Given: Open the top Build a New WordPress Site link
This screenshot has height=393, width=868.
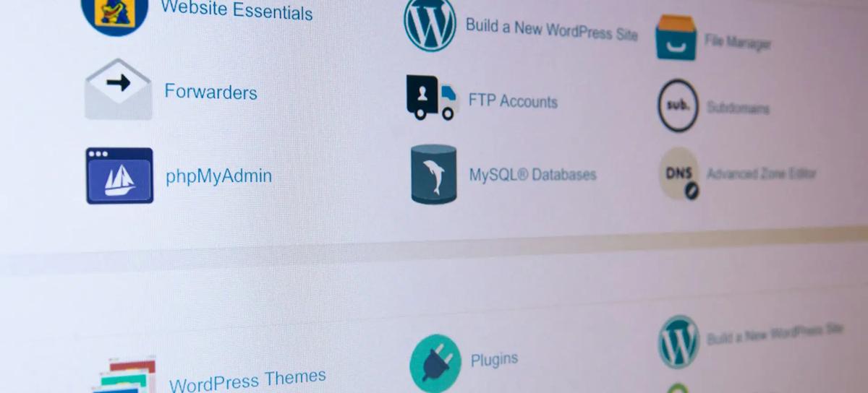Looking at the screenshot, I should (552, 30).
